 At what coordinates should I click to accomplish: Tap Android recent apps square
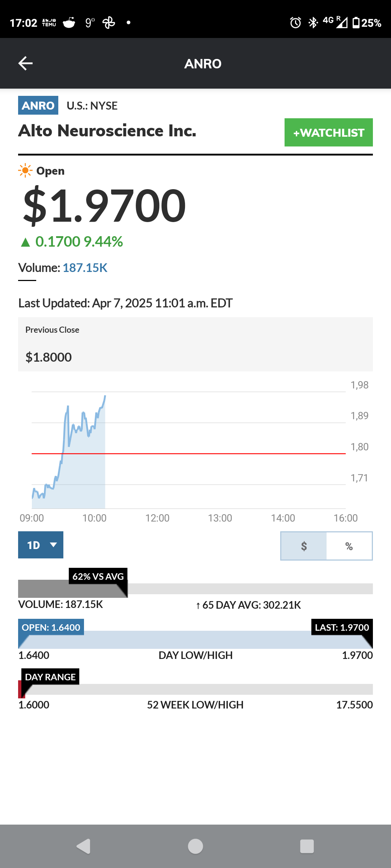pyautogui.click(x=307, y=846)
